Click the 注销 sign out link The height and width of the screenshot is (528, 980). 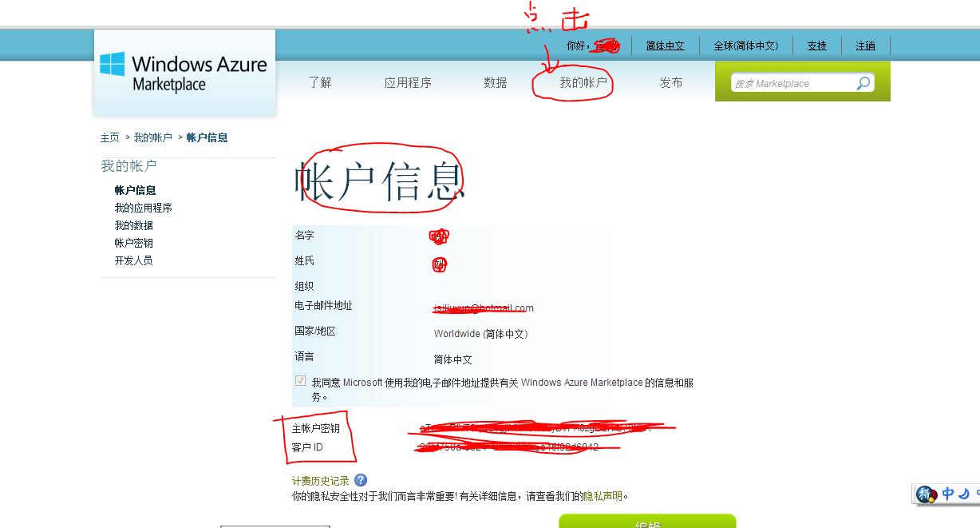tap(865, 46)
